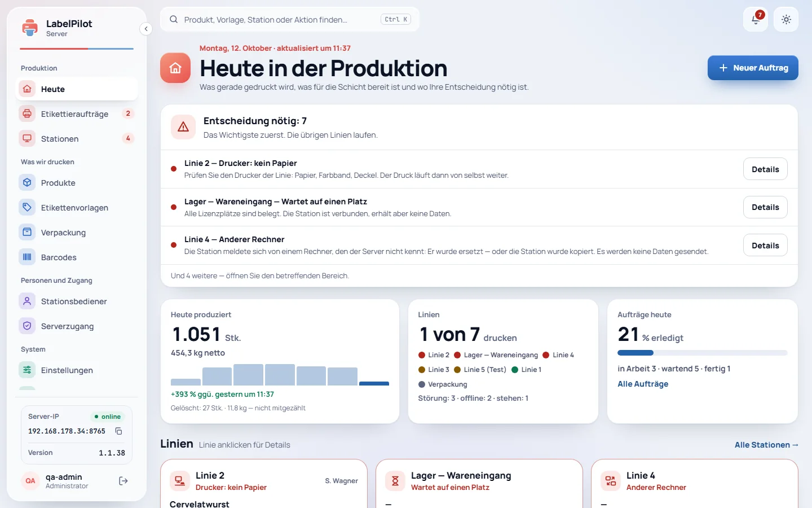Click the warning triangle icon
812x508 pixels.
(x=183, y=127)
